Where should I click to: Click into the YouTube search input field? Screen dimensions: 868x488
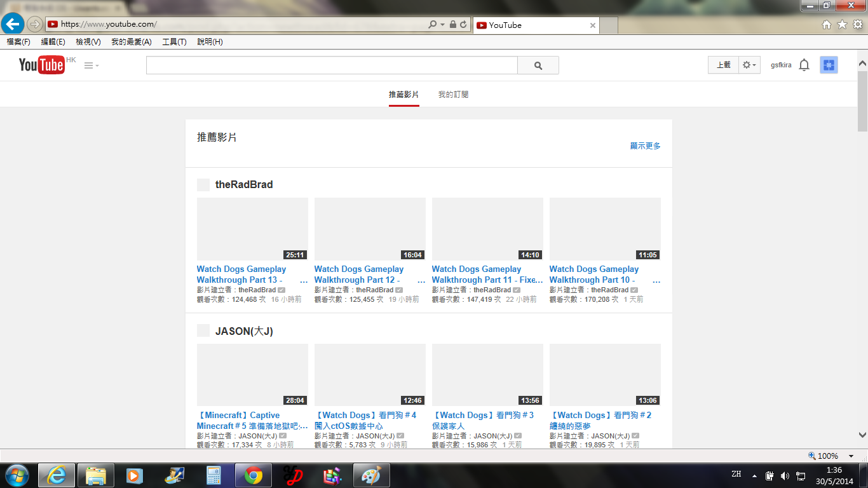[331, 65]
